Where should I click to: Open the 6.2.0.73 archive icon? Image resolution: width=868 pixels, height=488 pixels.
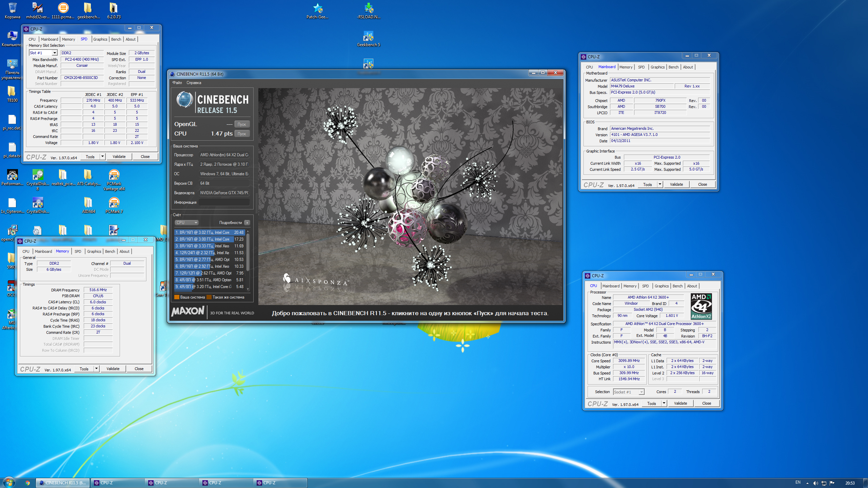(114, 10)
